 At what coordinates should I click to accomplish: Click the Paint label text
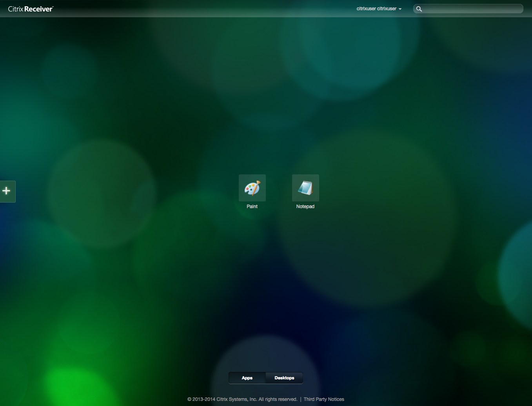[252, 207]
